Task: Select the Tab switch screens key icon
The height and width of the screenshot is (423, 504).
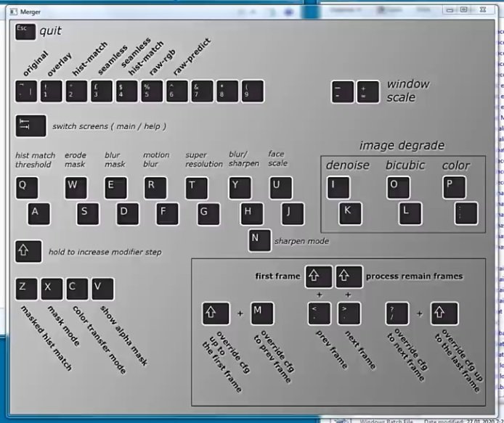Action: tap(31, 126)
